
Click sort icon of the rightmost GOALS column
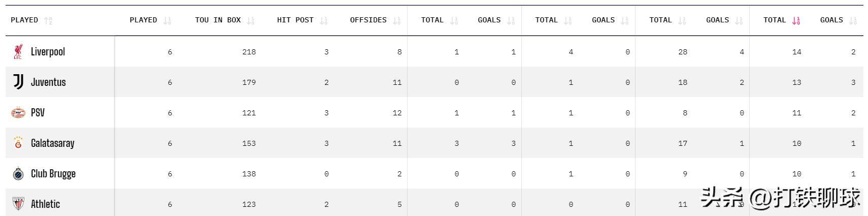(x=853, y=20)
